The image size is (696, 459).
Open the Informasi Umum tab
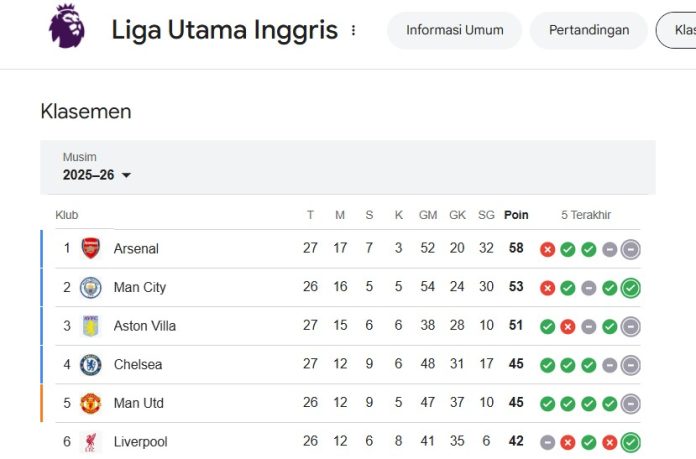[x=455, y=30]
